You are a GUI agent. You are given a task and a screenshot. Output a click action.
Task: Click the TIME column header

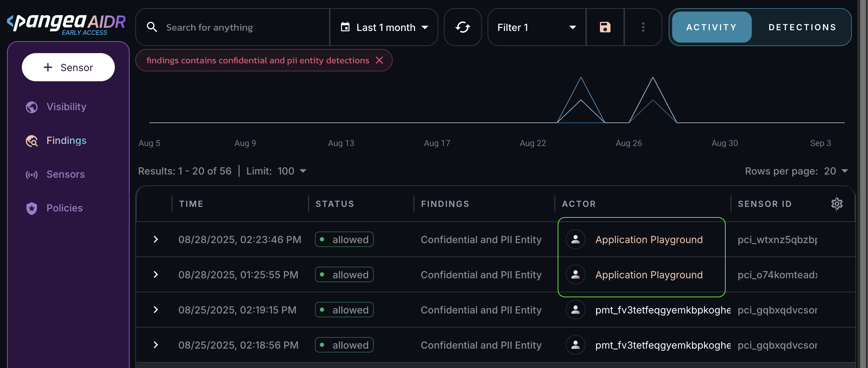[191, 204]
